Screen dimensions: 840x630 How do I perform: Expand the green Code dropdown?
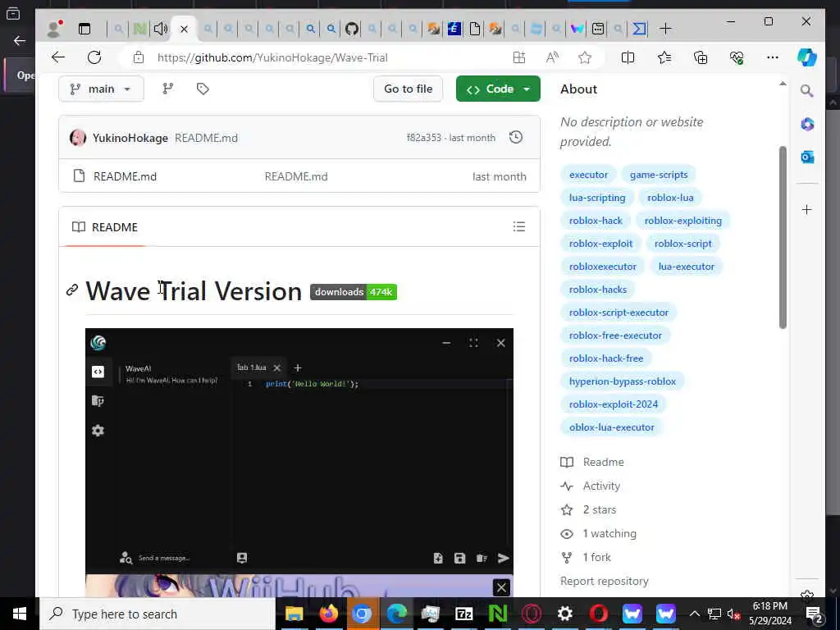point(498,89)
